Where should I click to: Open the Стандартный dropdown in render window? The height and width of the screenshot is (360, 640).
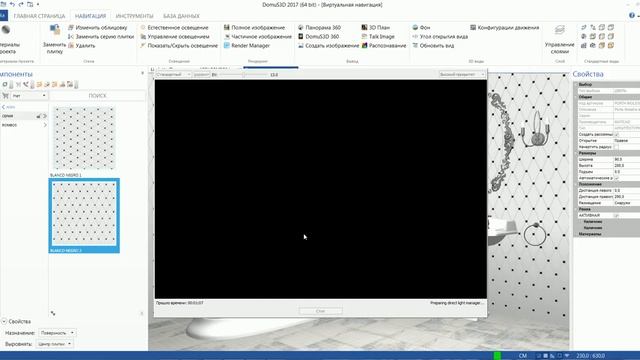173,75
